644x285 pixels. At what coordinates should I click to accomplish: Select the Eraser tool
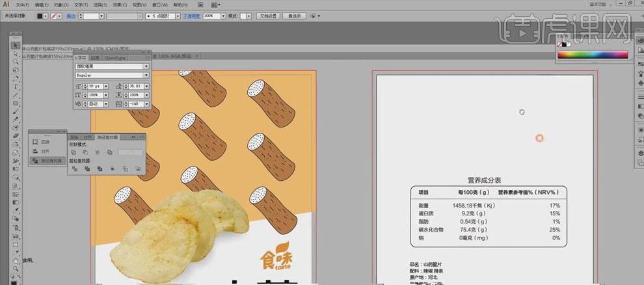tap(16, 136)
